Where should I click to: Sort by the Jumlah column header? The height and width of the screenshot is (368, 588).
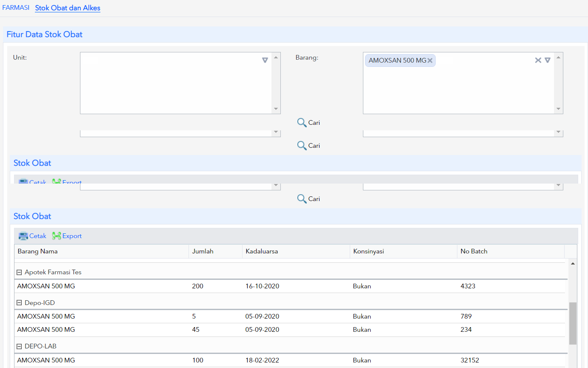point(215,251)
